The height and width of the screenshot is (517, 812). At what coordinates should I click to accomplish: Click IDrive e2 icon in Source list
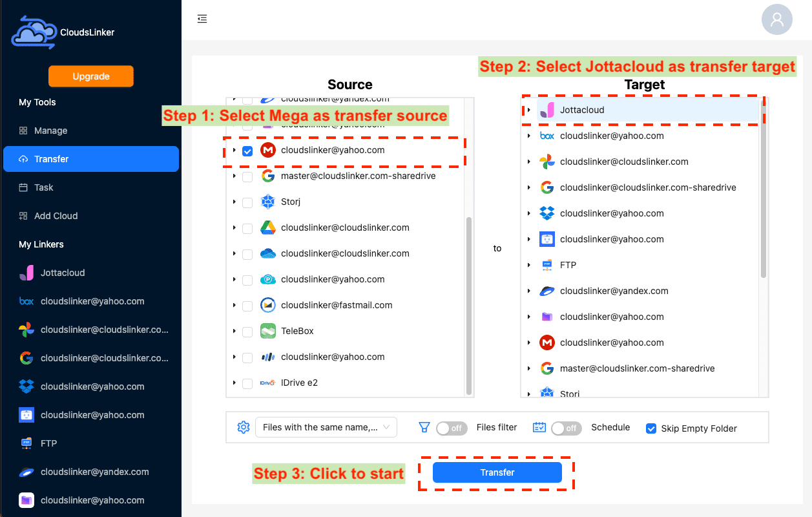[x=268, y=383]
